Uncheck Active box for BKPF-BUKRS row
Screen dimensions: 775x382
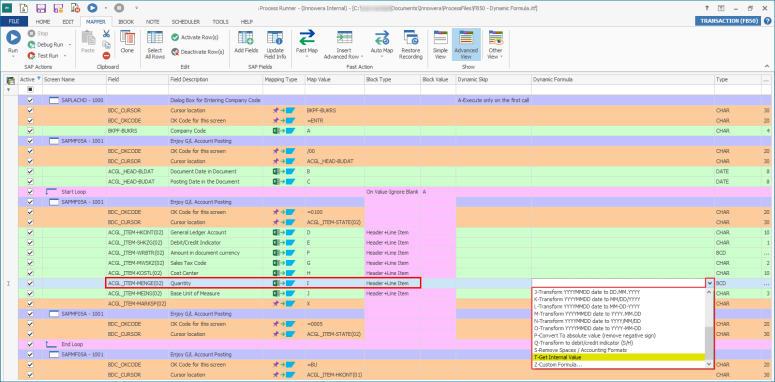point(30,131)
